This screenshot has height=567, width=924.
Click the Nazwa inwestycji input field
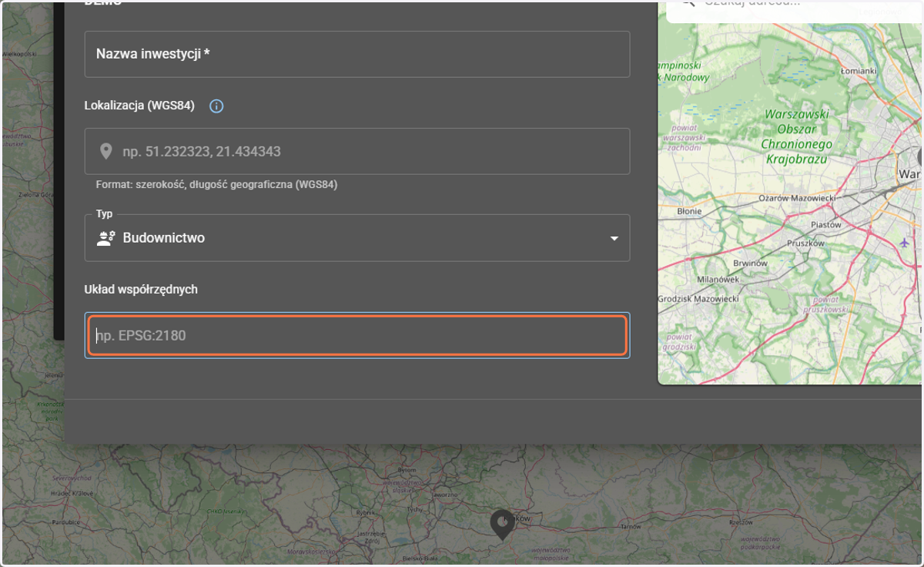357,54
